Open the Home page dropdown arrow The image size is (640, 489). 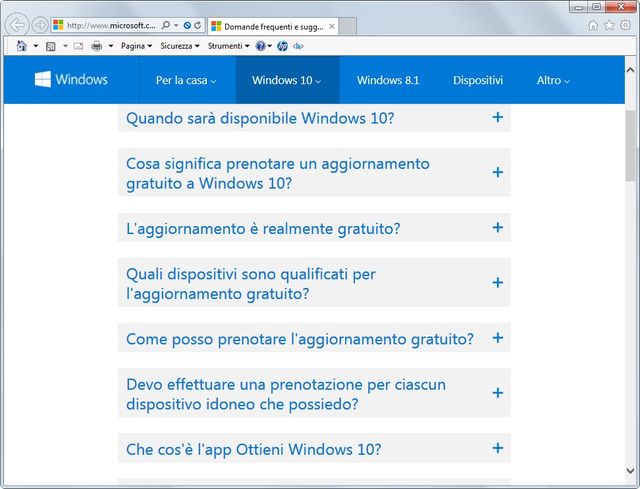[36, 46]
